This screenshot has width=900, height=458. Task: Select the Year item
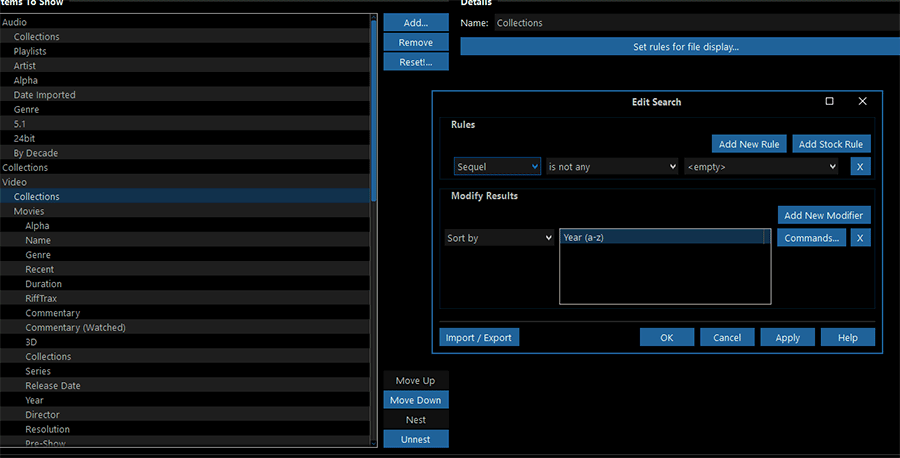click(x=185, y=400)
